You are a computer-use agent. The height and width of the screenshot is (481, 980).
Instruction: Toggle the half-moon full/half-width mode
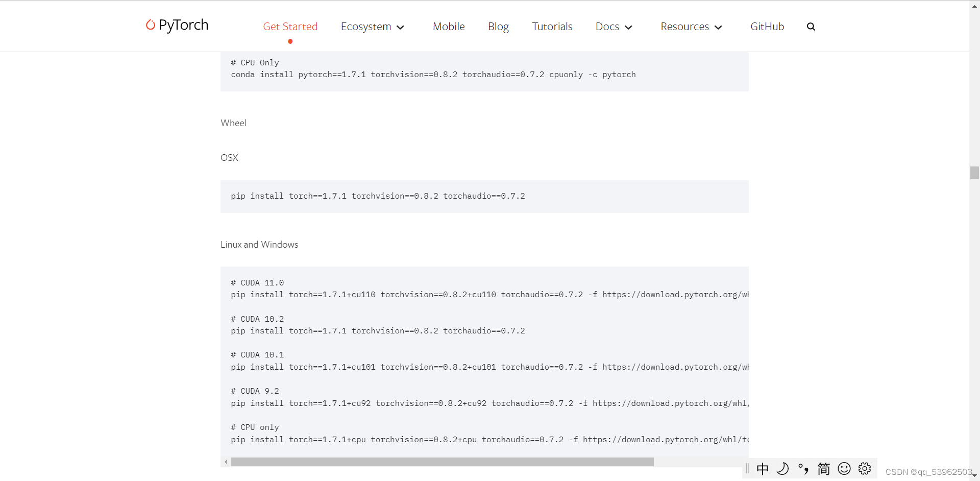(782, 469)
